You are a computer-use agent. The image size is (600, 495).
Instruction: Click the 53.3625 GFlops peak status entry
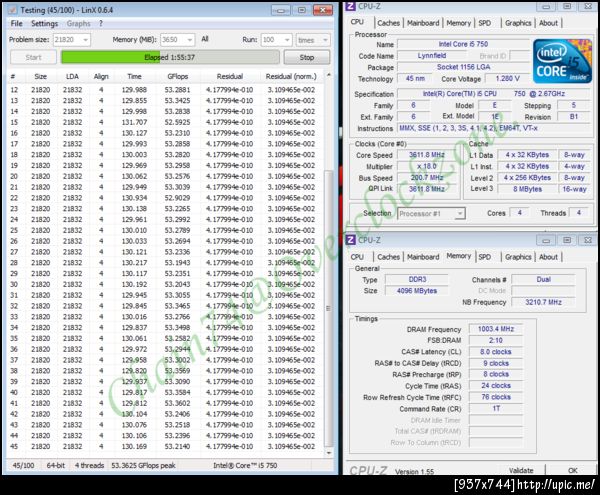[143, 466]
